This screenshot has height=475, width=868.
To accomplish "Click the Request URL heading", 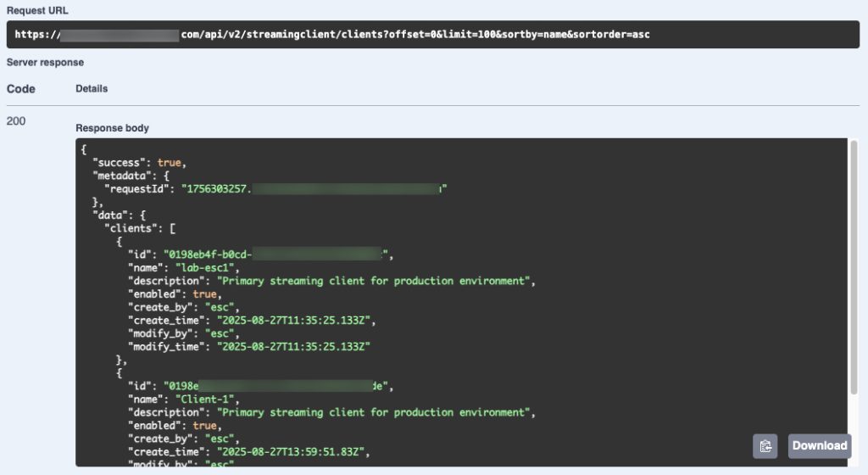I will tap(37, 10).
